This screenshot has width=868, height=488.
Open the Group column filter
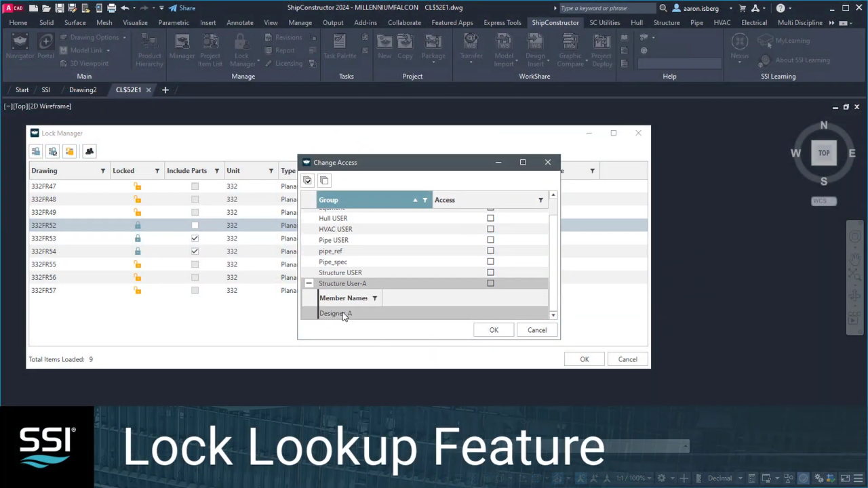tap(425, 200)
